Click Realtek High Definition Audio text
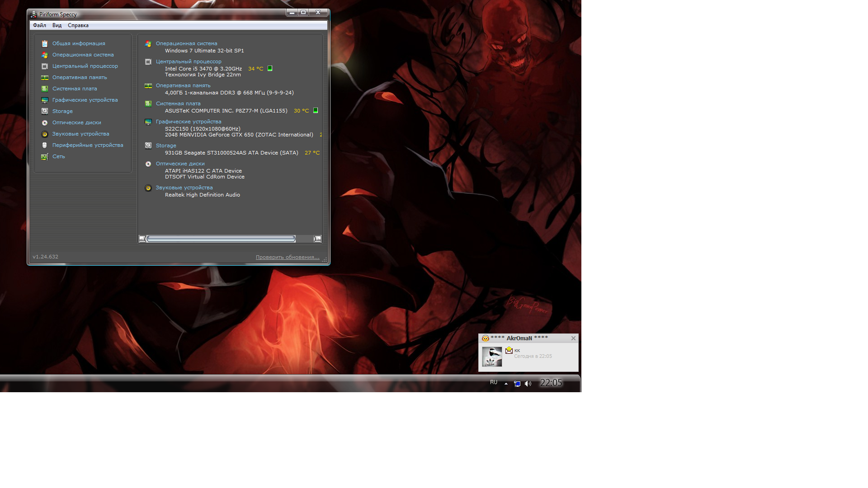The width and height of the screenshot is (868, 488). click(203, 195)
